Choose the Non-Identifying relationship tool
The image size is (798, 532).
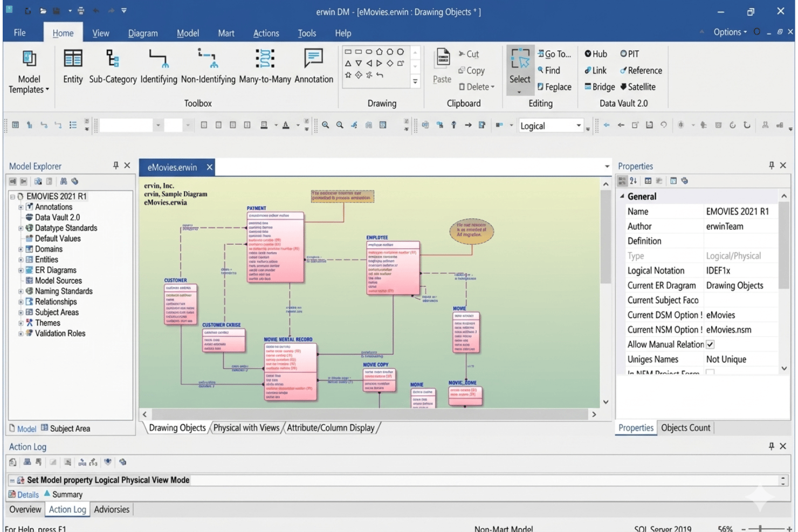(208, 67)
